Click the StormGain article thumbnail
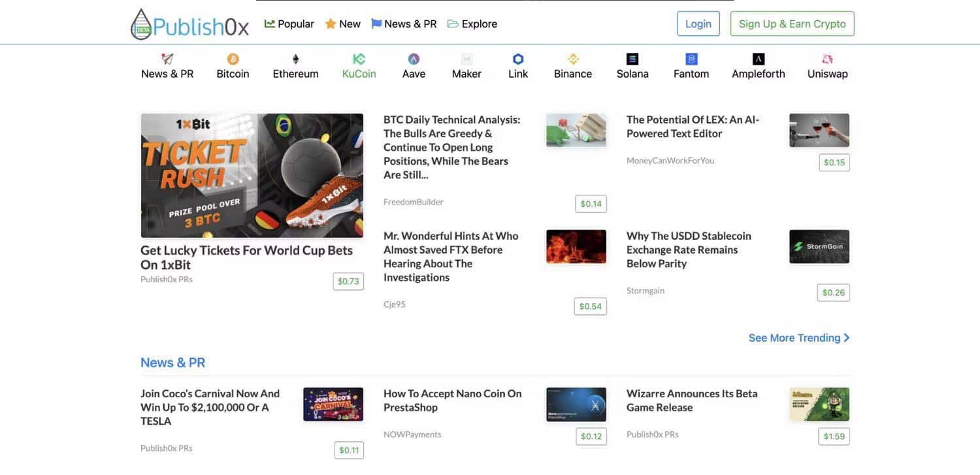The image size is (980, 475). 819,246
